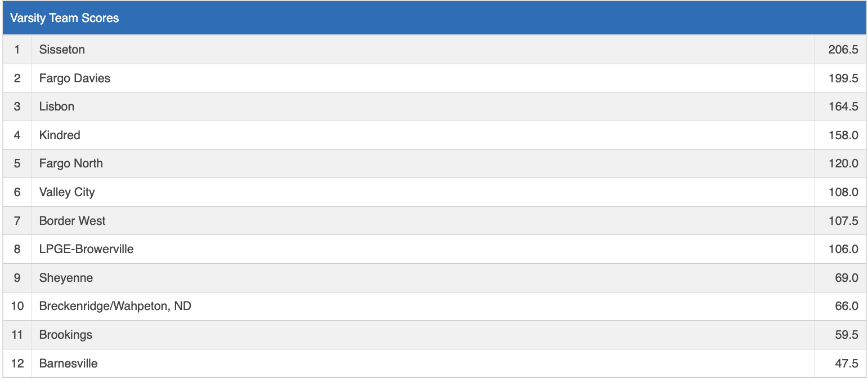Viewport: 868px width, 381px height.
Task: Click rank number 1 cell
Action: [x=17, y=50]
